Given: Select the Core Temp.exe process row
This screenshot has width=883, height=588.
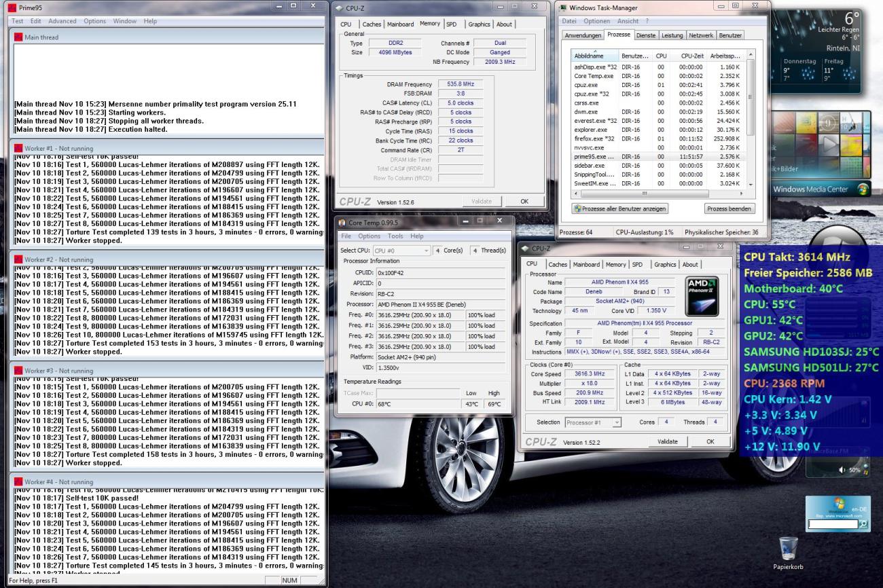Looking at the screenshot, I should pos(658,76).
